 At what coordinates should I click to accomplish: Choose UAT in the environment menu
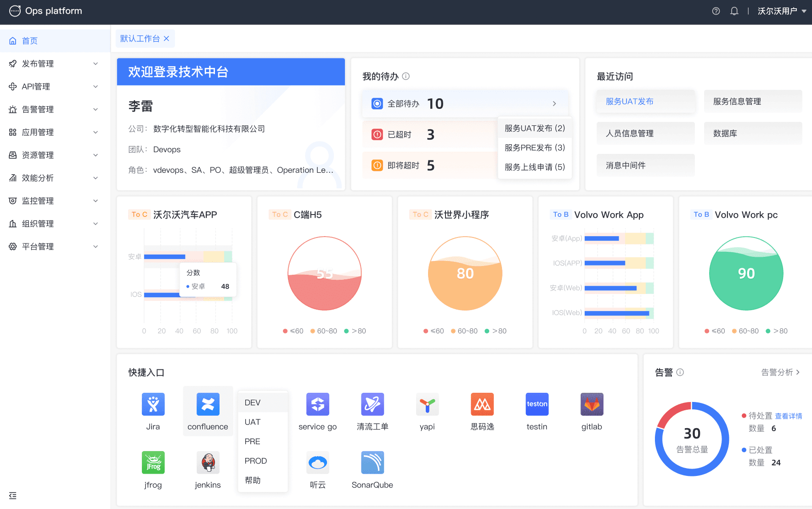point(252,422)
